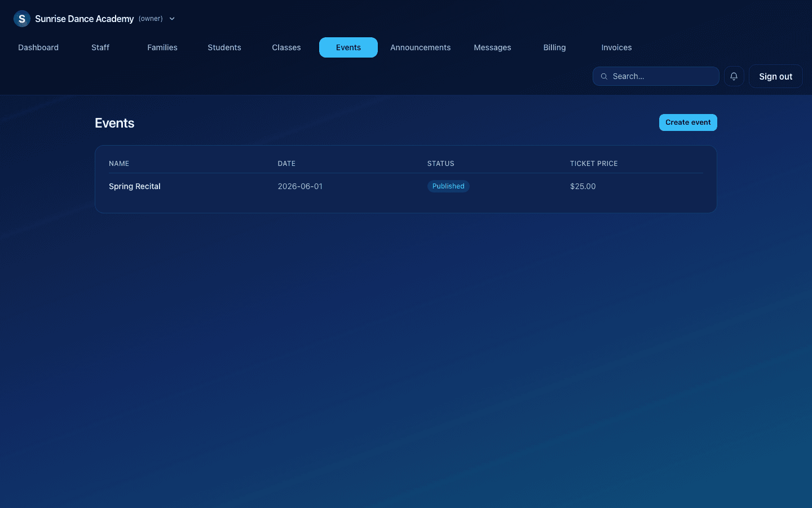Screen dimensions: 812x508
Task: Navigate to the Classes tab
Action: (286, 47)
